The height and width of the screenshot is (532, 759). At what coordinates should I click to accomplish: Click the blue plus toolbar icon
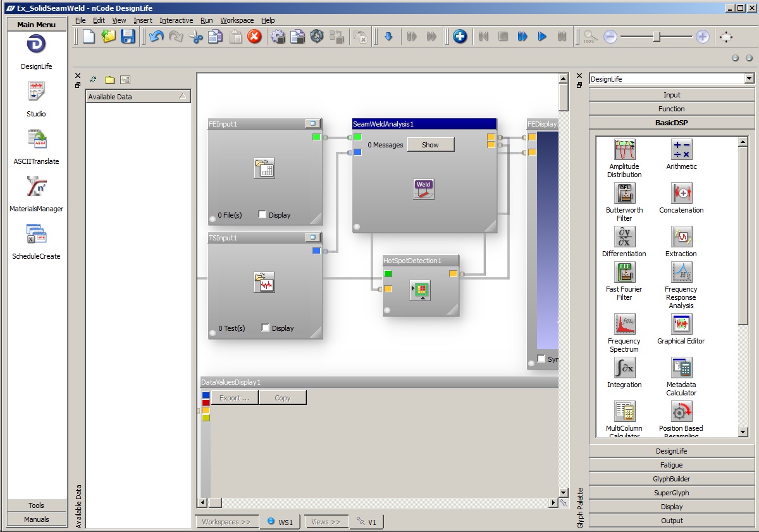point(460,37)
